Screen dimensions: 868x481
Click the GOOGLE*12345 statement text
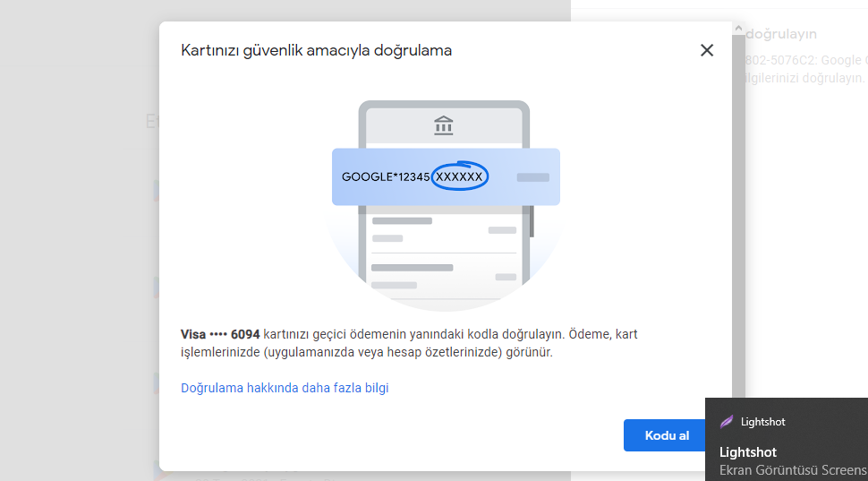(386, 177)
